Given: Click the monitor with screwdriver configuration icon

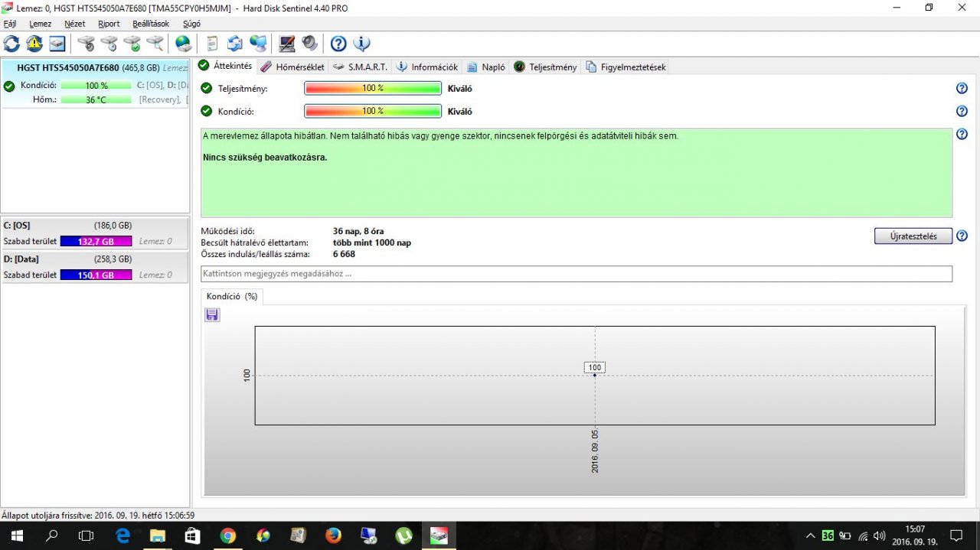Looking at the screenshot, I should [286, 44].
